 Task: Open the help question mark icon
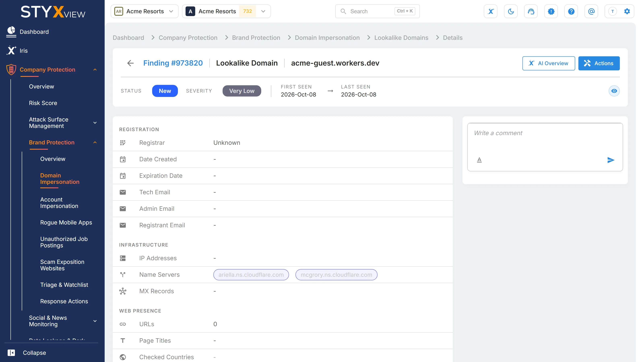tap(571, 11)
